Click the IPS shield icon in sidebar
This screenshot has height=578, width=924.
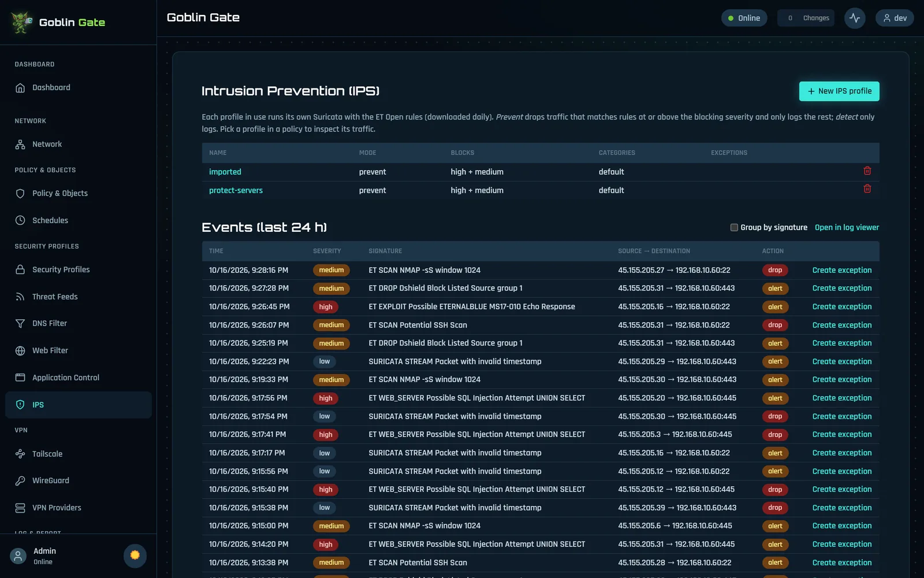[20, 405]
